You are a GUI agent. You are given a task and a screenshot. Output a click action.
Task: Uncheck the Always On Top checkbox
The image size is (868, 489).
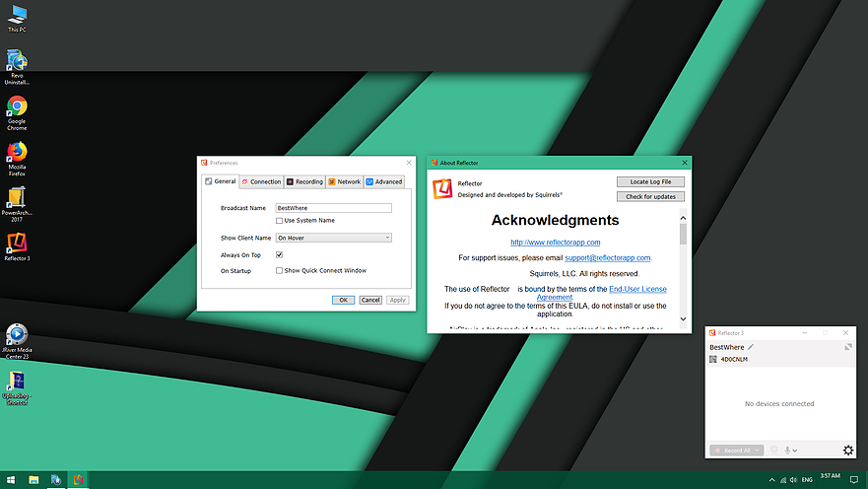pos(279,254)
